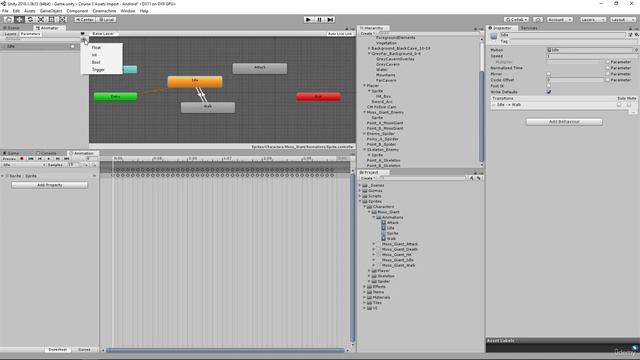Open the GameObject menu
This screenshot has height=360, width=640.
click(51, 11)
